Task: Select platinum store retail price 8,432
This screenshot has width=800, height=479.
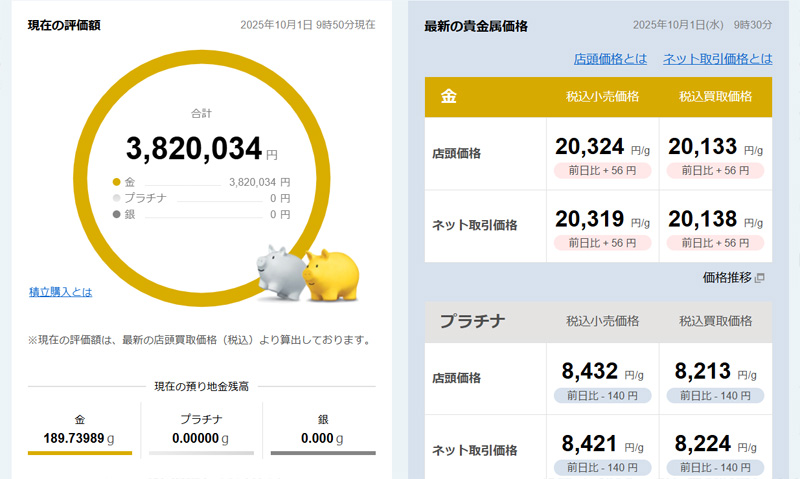Action: click(590, 372)
